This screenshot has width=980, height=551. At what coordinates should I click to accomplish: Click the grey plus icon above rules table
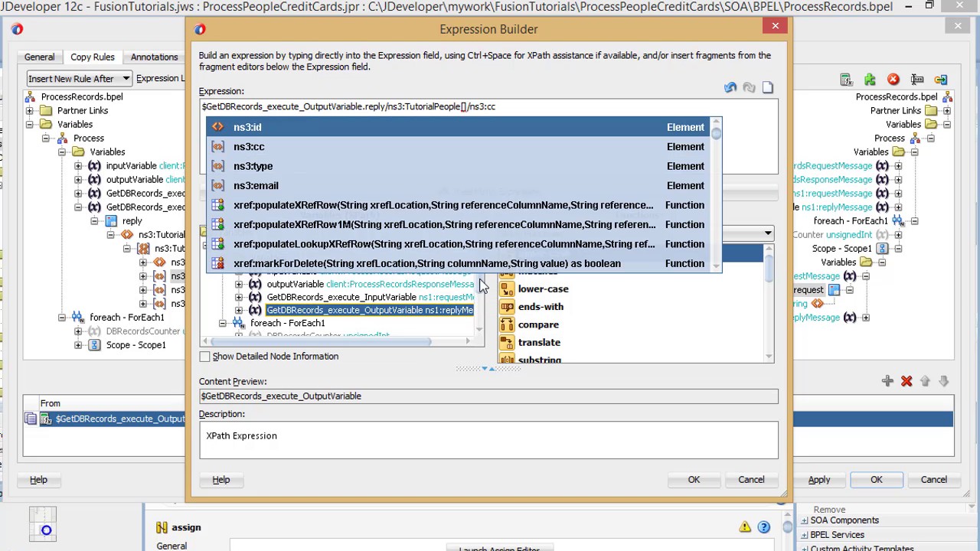pos(887,381)
